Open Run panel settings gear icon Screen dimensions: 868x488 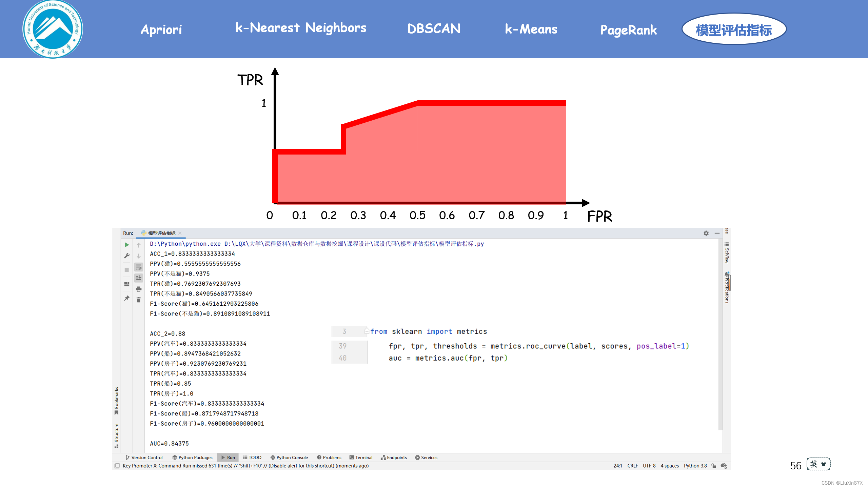(706, 233)
